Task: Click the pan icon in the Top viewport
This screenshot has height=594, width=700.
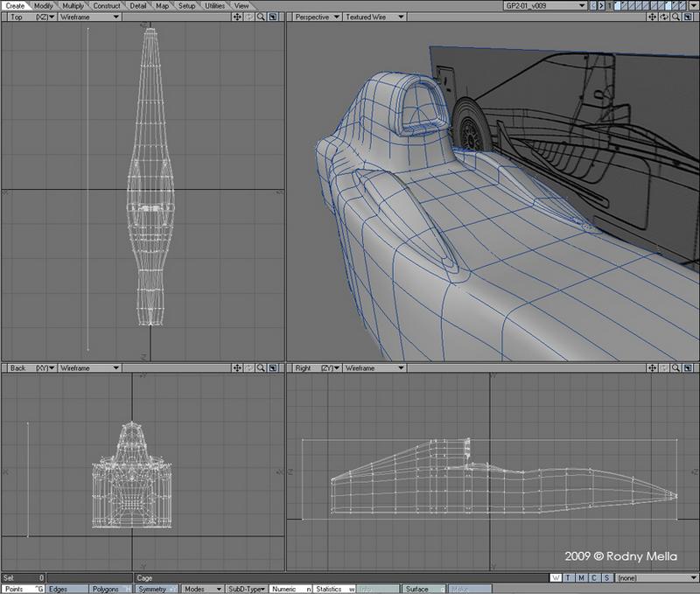Action: point(237,17)
